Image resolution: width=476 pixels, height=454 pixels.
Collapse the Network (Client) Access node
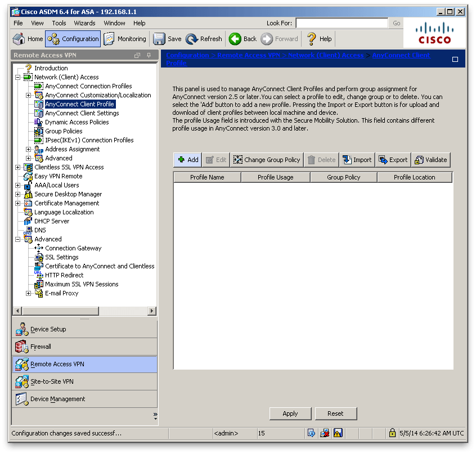pyautogui.click(x=18, y=78)
